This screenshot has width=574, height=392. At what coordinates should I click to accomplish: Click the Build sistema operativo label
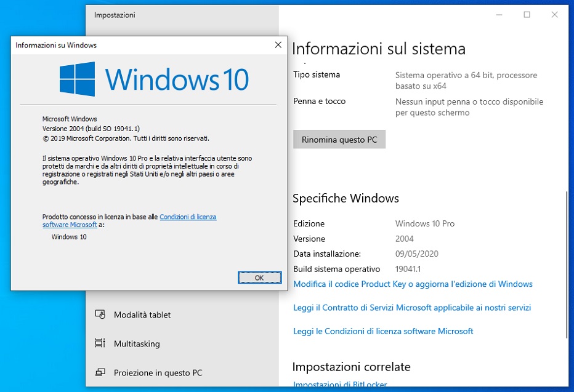[336, 269]
